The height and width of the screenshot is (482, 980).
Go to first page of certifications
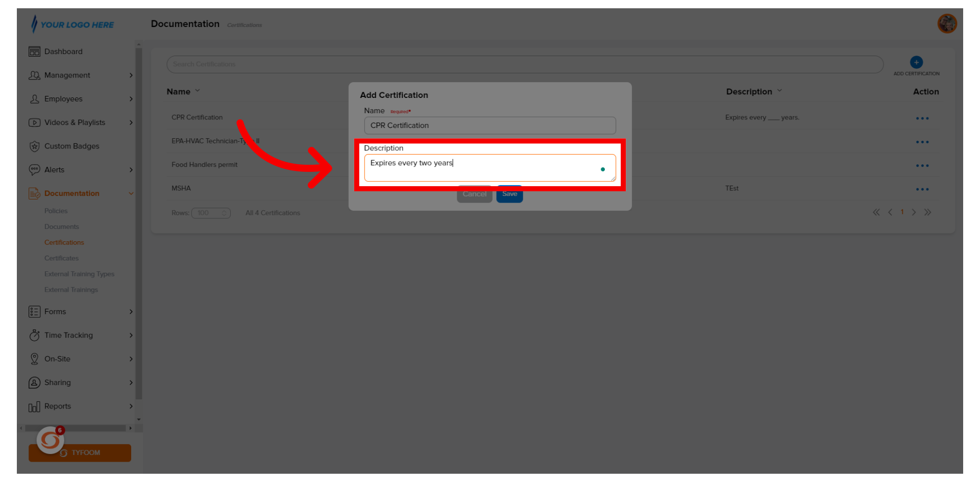pyautogui.click(x=876, y=212)
